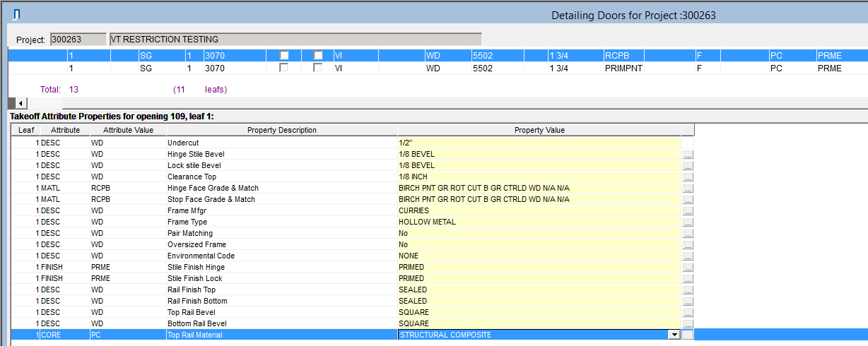868x346 pixels.
Task: Open the ellipsis browse for Pair Matching
Action: (x=688, y=233)
